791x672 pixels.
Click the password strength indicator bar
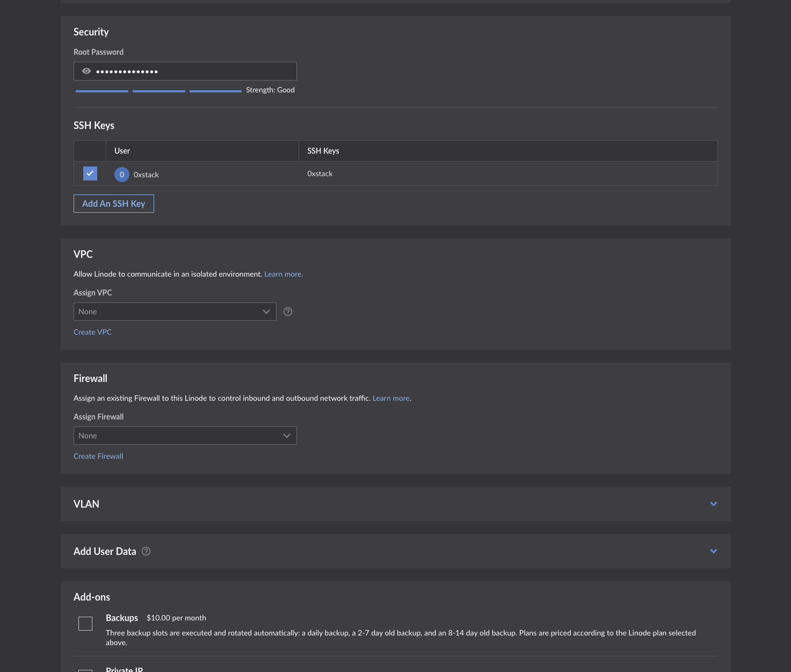point(158,91)
